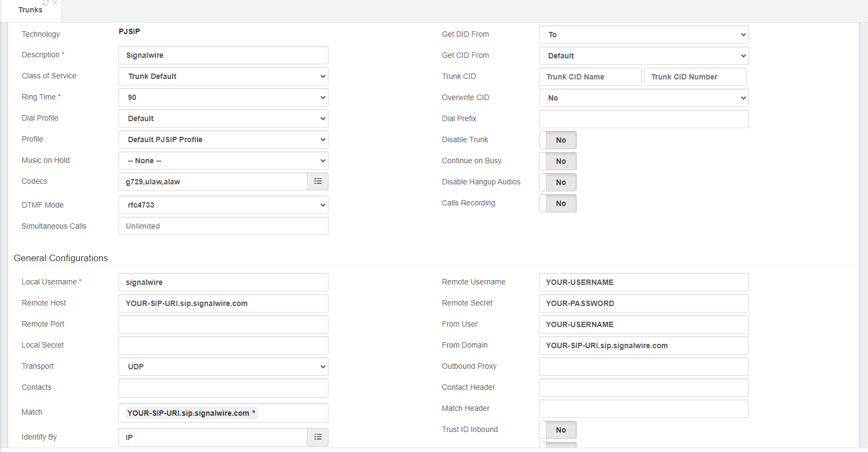Open the Transport dropdown
This screenshot has height=452, width=868.
[223, 367]
